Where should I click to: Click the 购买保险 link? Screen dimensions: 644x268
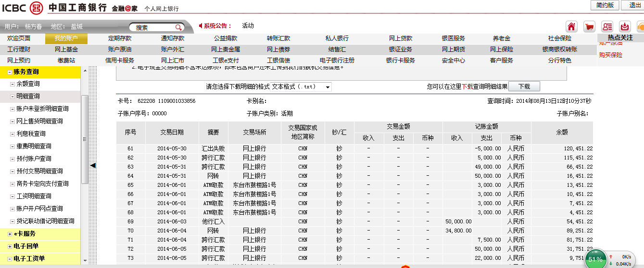610,55
